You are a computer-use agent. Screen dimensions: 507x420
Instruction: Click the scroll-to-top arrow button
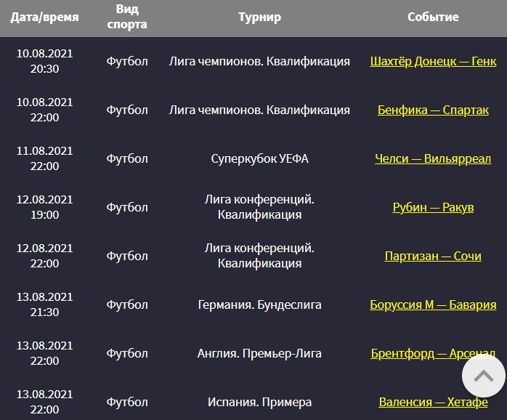click(x=484, y=376)
